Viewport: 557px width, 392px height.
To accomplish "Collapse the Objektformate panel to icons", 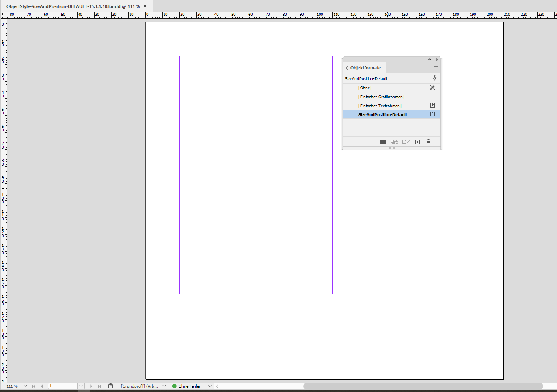I will 430,59.
